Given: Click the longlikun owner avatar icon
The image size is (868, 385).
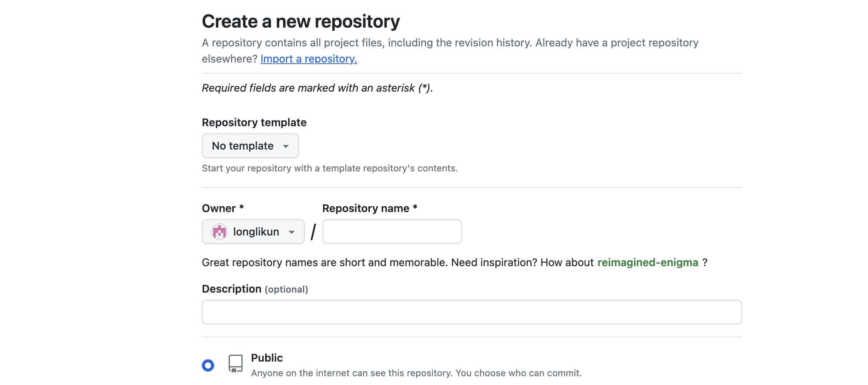Looking at the screenshot, I should point(219,232).
